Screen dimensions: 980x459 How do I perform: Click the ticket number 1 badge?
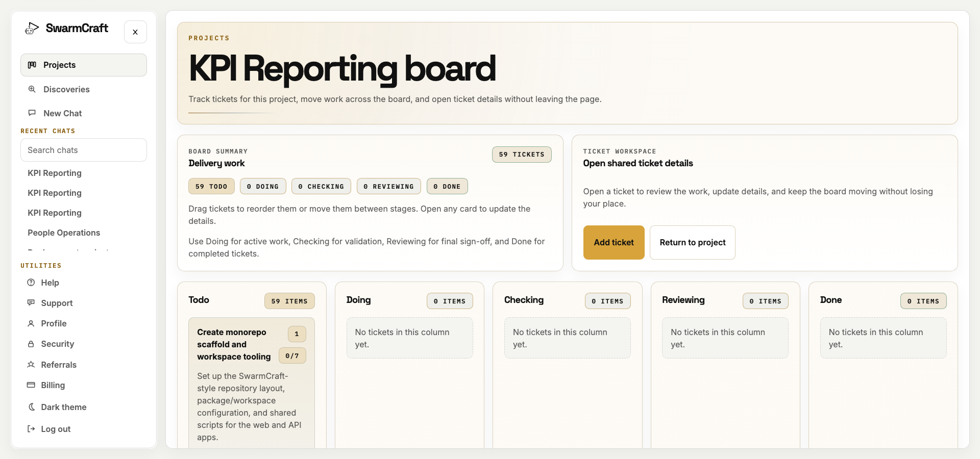tap(297, 334)
